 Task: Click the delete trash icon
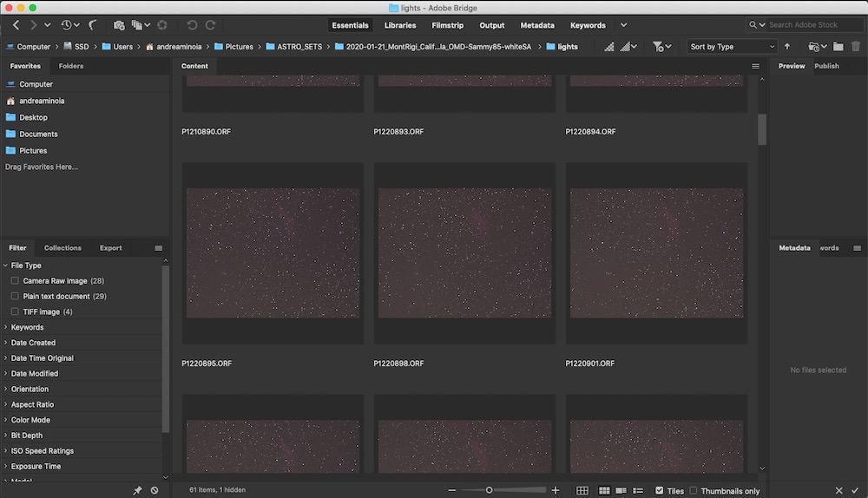tap(856, 47)
